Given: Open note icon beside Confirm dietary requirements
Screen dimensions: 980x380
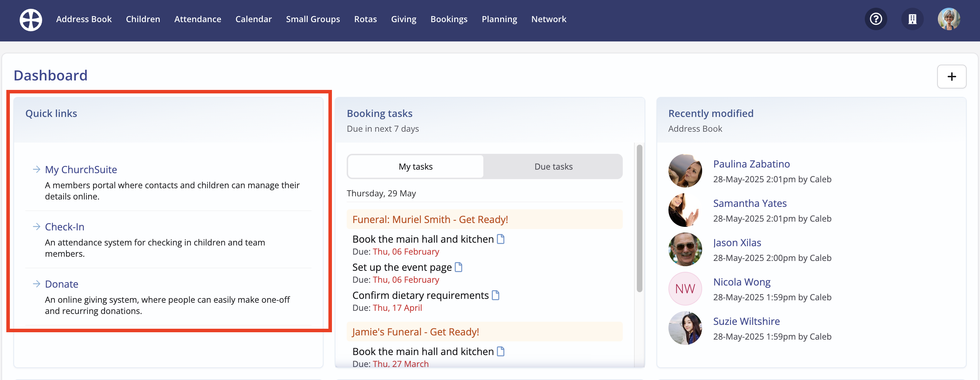Looking at the screenshot, I should (495, 295).
